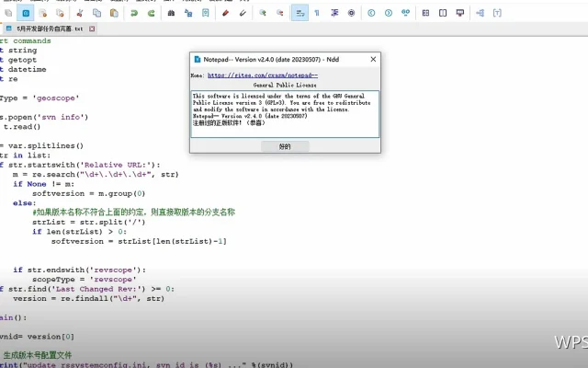
Task: Click the dialog title bar Notepad-- icon
Action: pyautogui.click(x=198, y=59)
